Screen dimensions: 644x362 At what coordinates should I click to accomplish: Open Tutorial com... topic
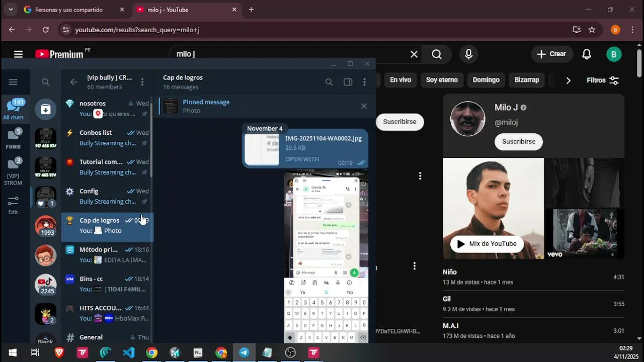(108, 167)
